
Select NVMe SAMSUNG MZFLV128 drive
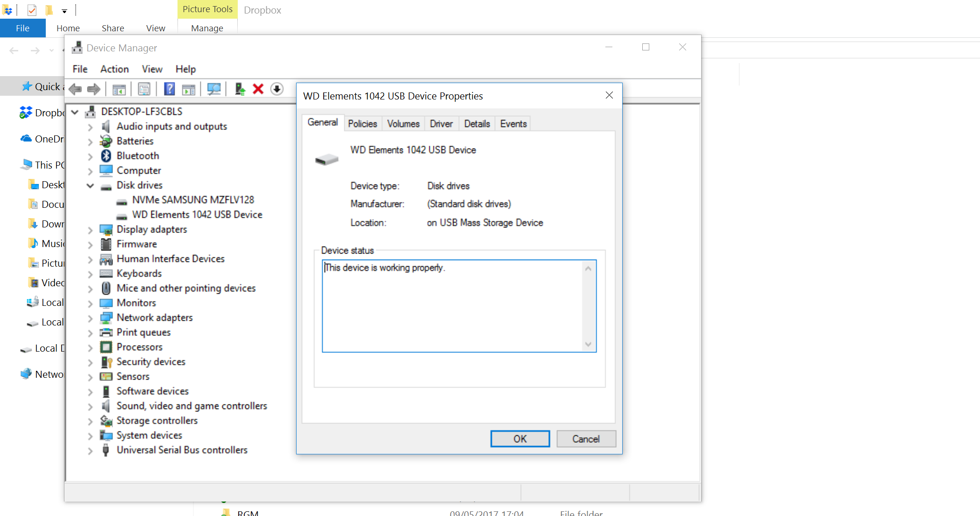[x=192, y=200]
